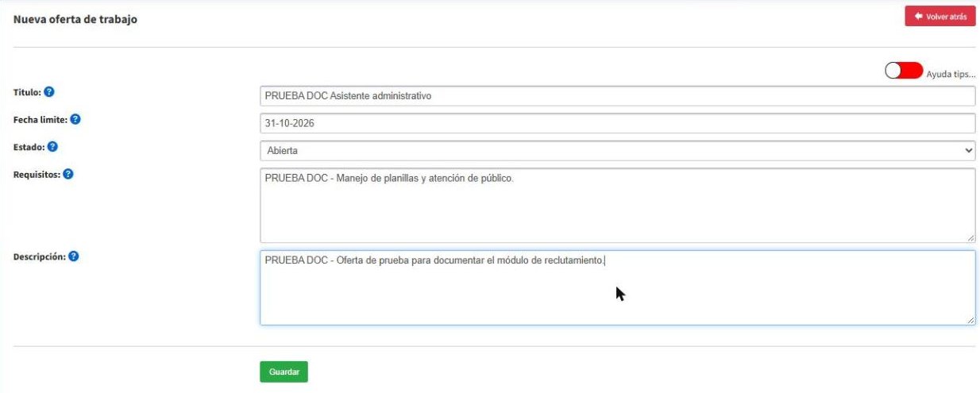Toggle the Ayuda tips switch
This screenshot has width=980, height=393.
coord(904,71)
